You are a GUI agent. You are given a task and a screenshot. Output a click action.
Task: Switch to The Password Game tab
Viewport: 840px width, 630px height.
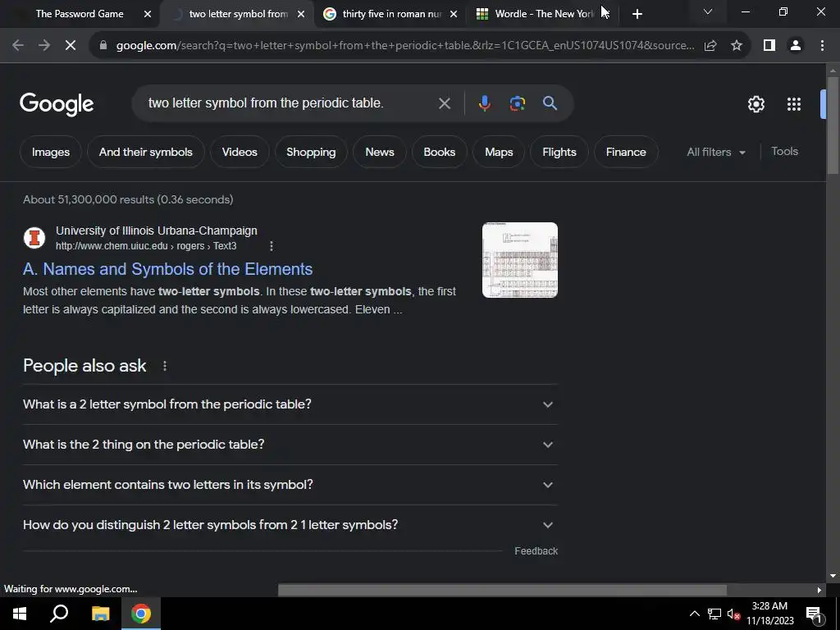pyautogui.click(x=80, y=14)
